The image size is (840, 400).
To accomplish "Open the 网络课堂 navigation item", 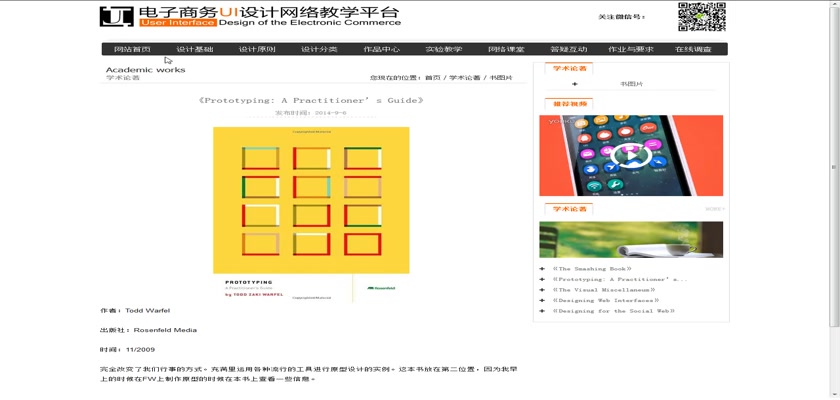I will [x=506, y=49].
